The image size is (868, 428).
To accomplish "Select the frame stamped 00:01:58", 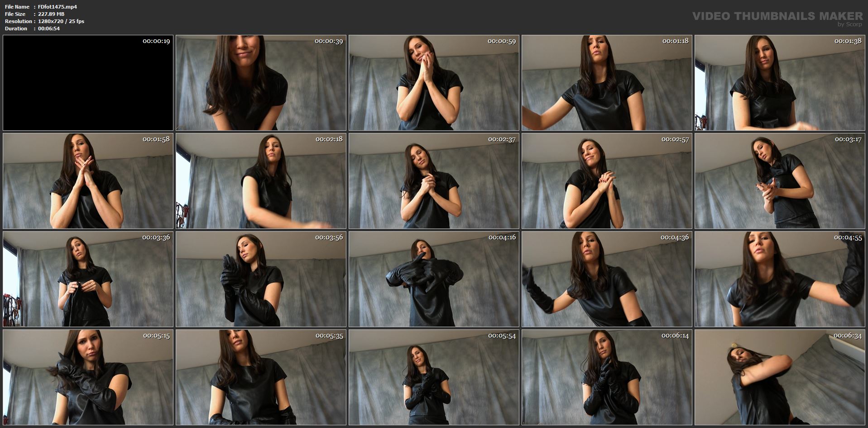I will 88,181.
